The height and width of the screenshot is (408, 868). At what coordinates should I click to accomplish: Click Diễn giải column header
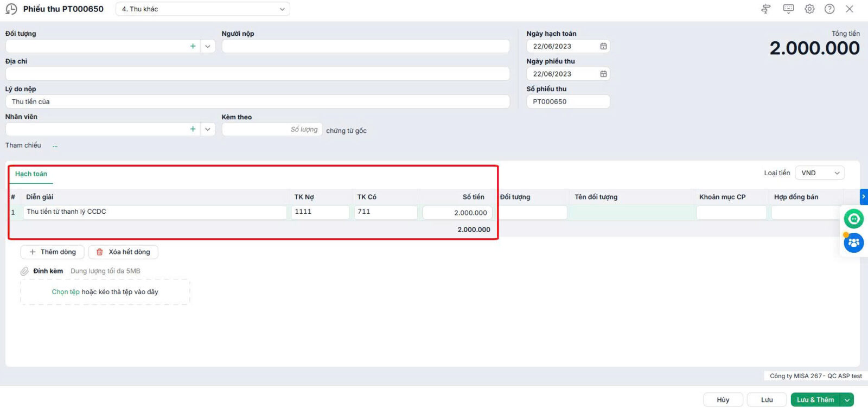click(x=40, y=197)
